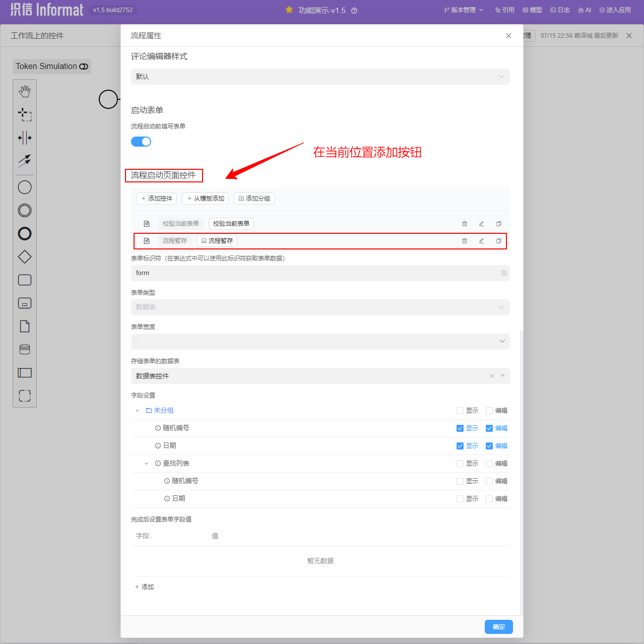The width and height of the screenshot is (644, 644).
Task: Uncheck 编辑 checkbox for 日期 field
Action: pyautogui.click(x=489, y=446)
